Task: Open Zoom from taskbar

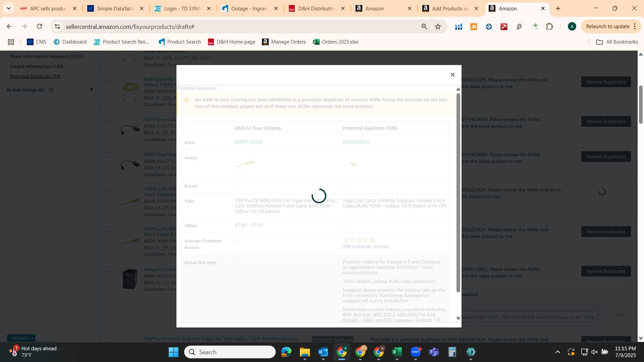Action: pyautogui.click(x=416, y=352)
